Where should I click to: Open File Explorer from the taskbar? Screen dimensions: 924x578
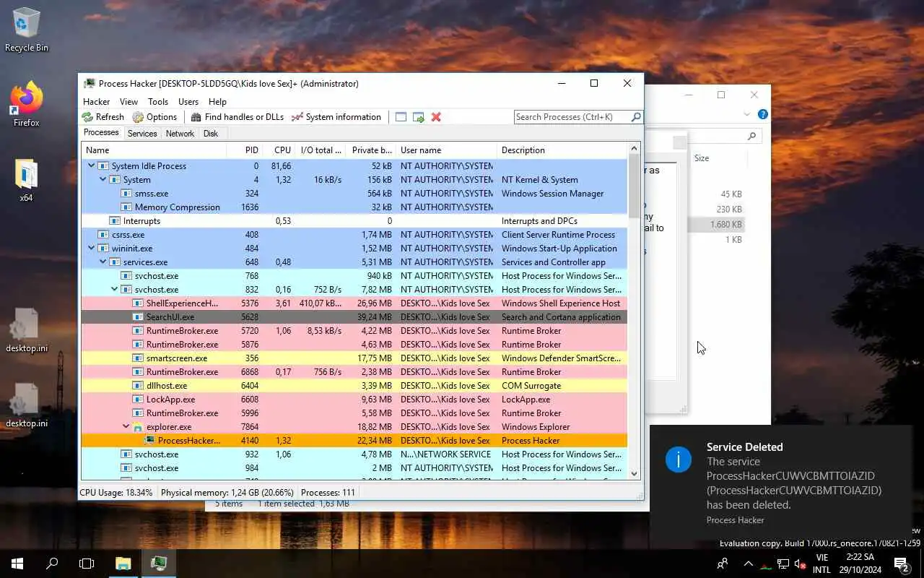pos(123,564)
